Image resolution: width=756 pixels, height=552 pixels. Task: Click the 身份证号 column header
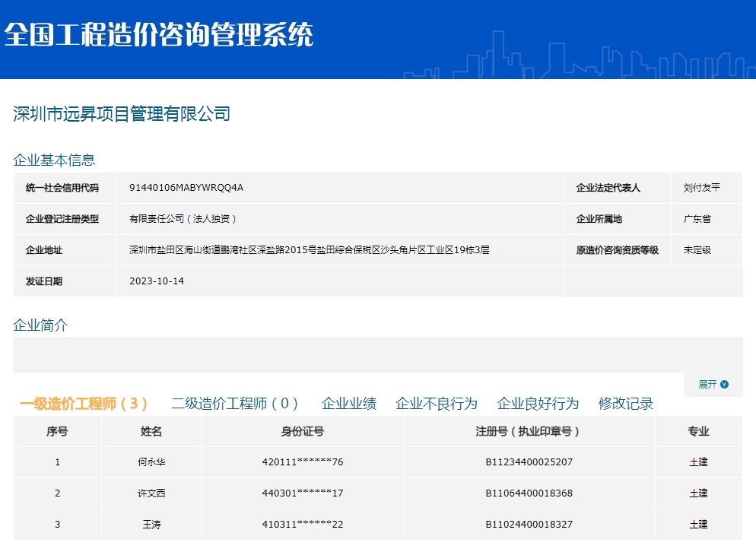point(302,431)
